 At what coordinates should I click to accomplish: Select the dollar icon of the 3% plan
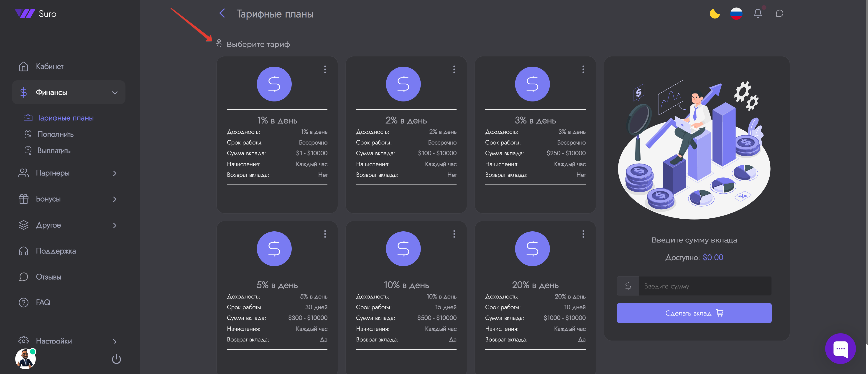(x=532, y=84)
